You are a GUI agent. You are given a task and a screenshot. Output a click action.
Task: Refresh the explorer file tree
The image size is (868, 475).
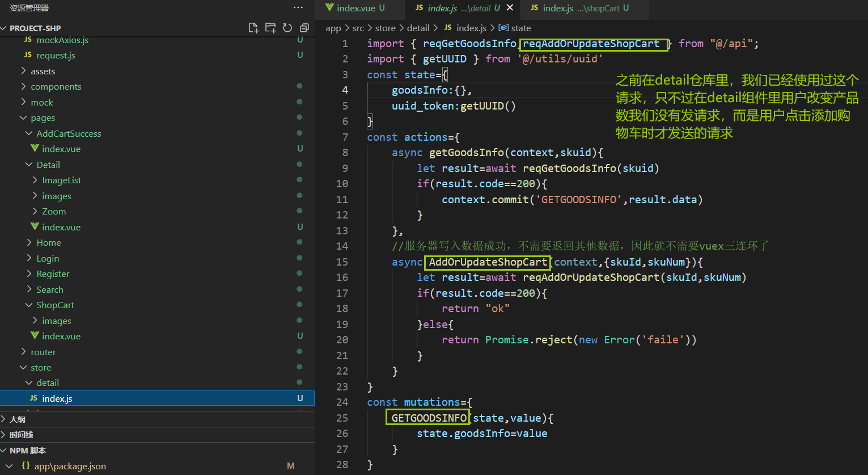pos(287,28)
